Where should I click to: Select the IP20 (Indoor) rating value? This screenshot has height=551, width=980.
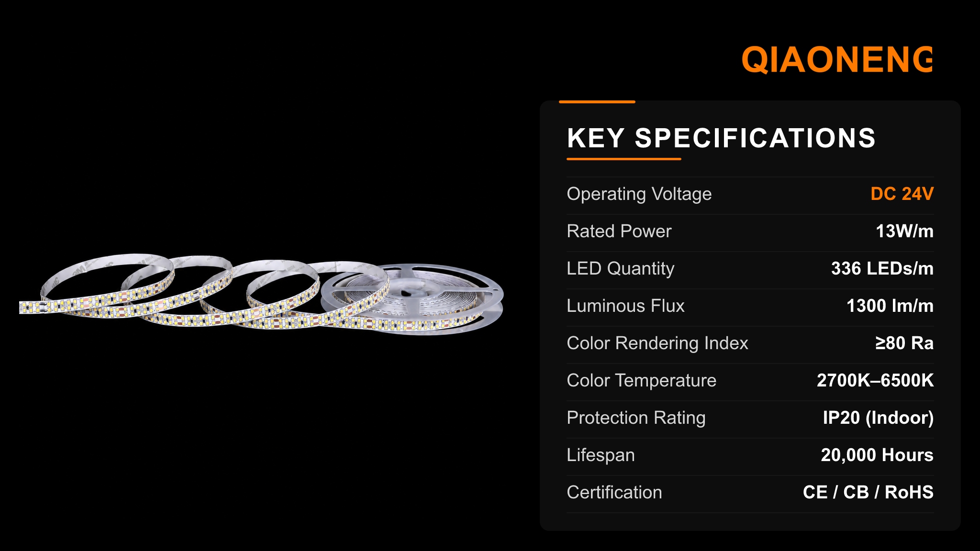coord(878,418)
